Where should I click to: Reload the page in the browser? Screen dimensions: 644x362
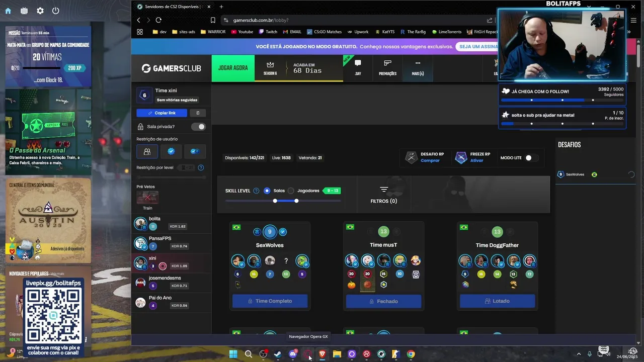click(158, 20)
